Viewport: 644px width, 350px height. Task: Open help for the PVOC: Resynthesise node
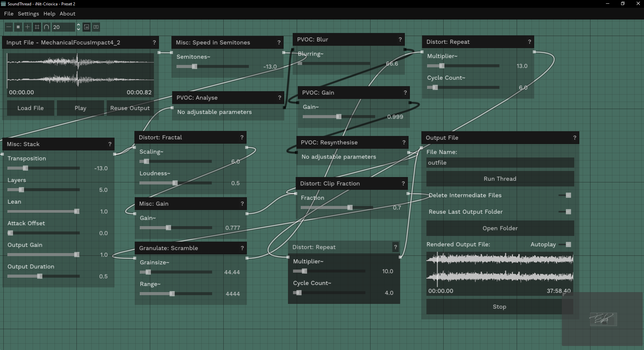(404, 142)
